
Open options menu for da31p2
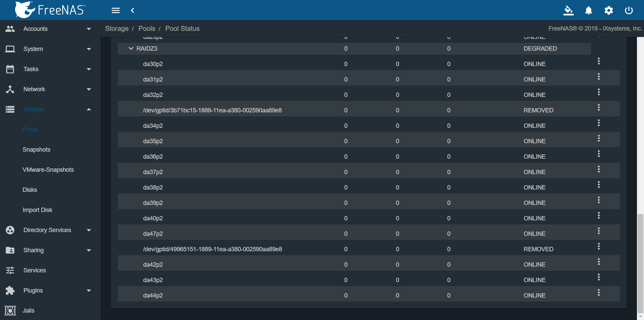coord(599,76)
